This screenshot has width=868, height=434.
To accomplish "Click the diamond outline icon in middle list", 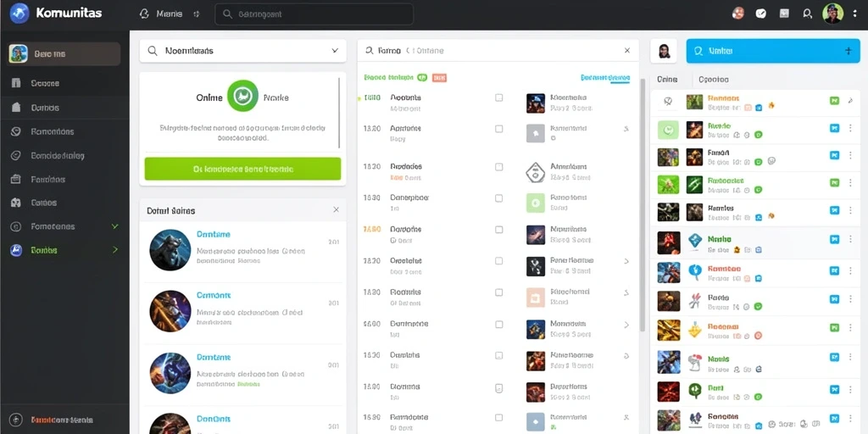I will coord(536,171).
